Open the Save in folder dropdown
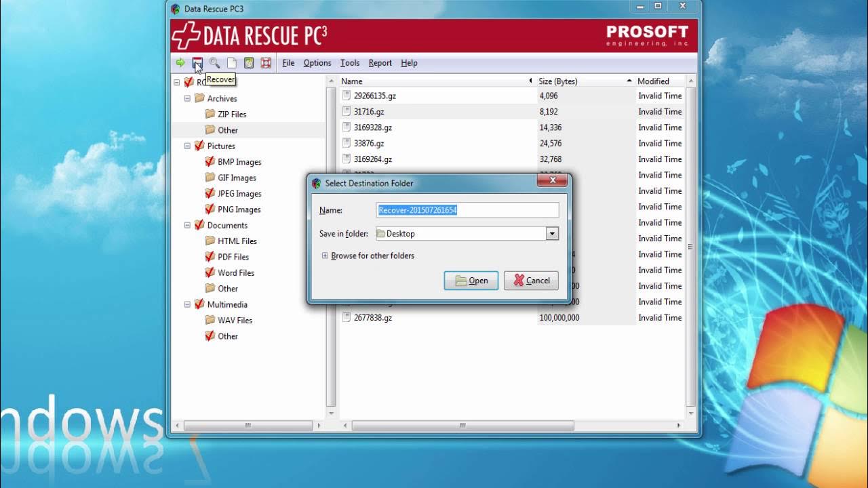The image size is (868, 488). point(552,234)
